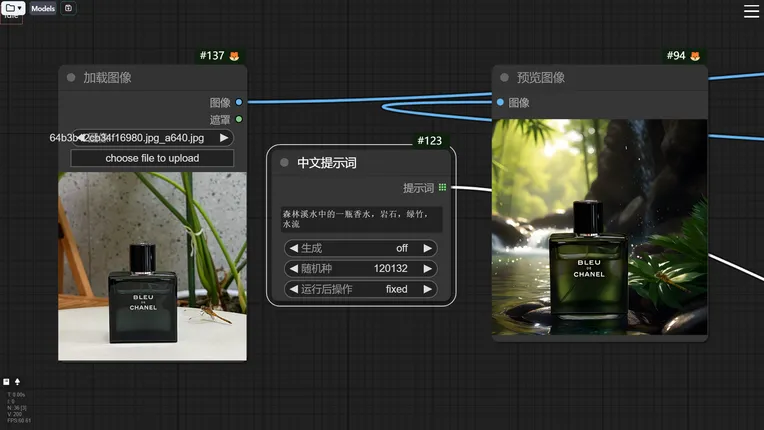Click the folder workflow icon

10,8
